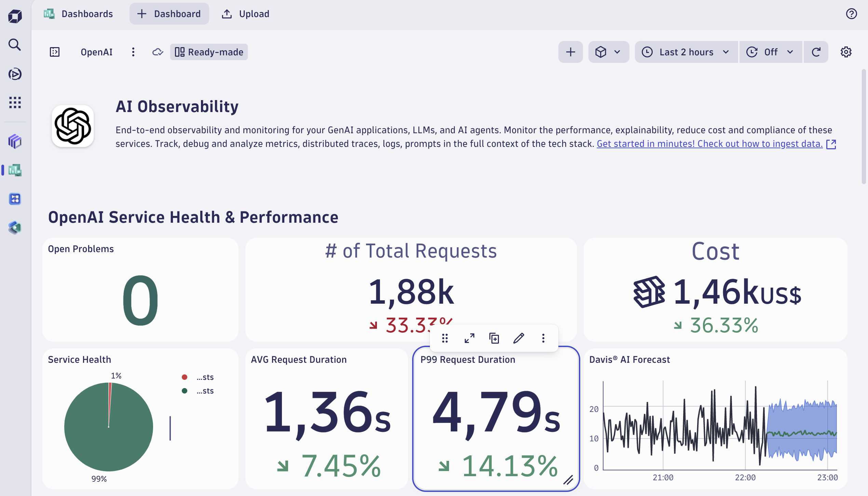Select the Workflows app icon in the sidebar
Viewport: 868px width, 496px height.
tap(14, 199)
